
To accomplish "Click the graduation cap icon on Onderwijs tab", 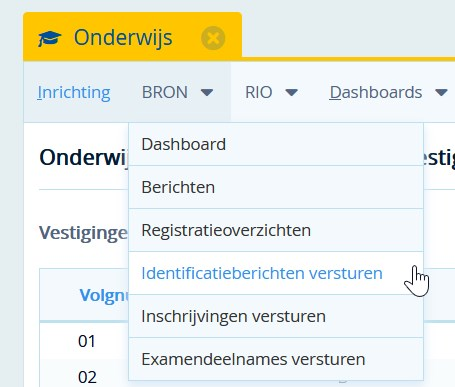I will [50, 38].
